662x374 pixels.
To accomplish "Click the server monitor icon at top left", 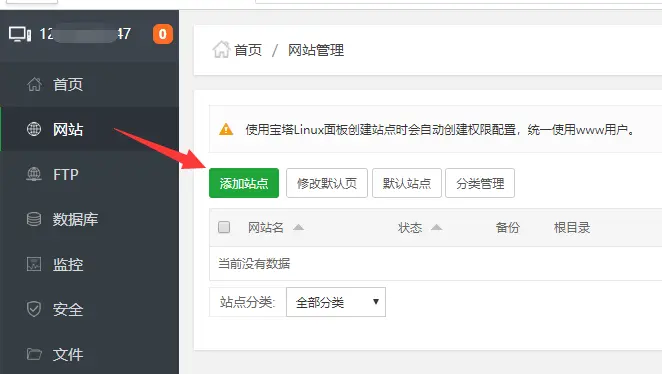I will [20, 34].
